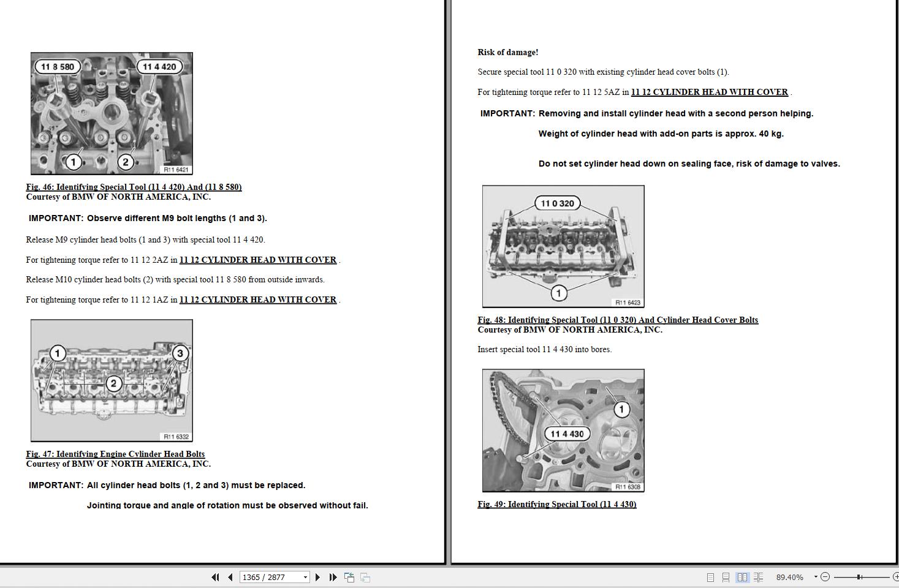
Task: Open link under 11 12 2AZ torque reference
Action: [257, 260]
